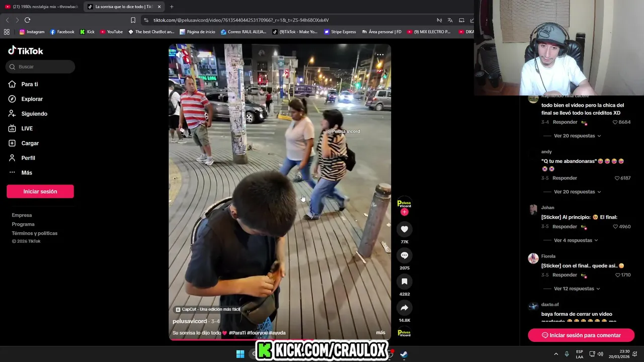The width and height of the screenshot is (644, 362).
Task: Reply to andy's comment with Responder
Action: coord(565,178)
